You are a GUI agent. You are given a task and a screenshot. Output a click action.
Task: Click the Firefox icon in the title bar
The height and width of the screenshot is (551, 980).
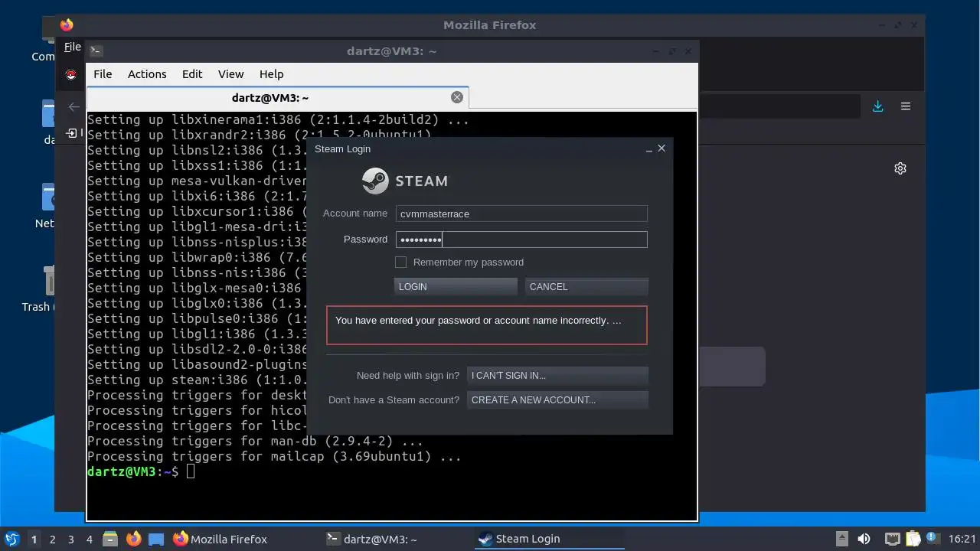(67, 24)
